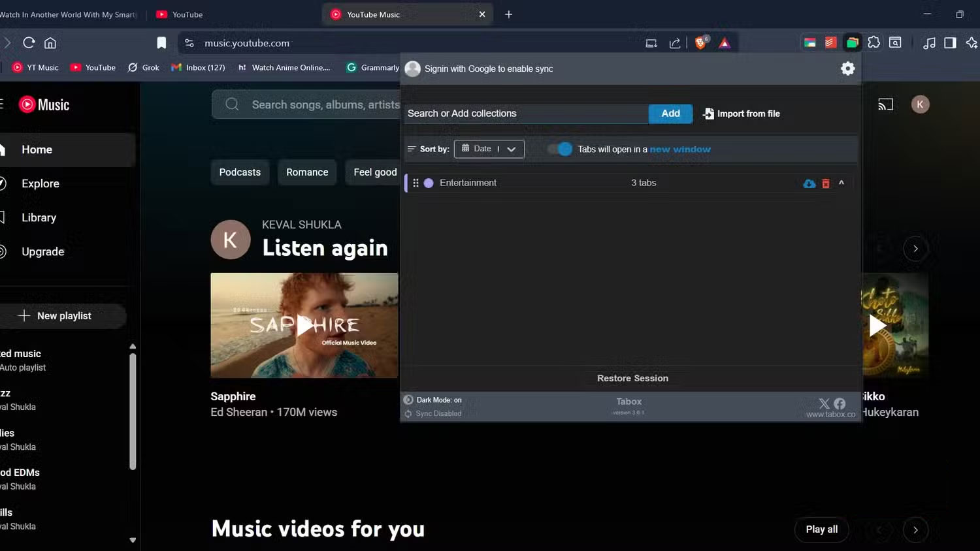Click the Cast icon in YouTube Music
Viewport: 980px width, 551px height.
(885, 104)
